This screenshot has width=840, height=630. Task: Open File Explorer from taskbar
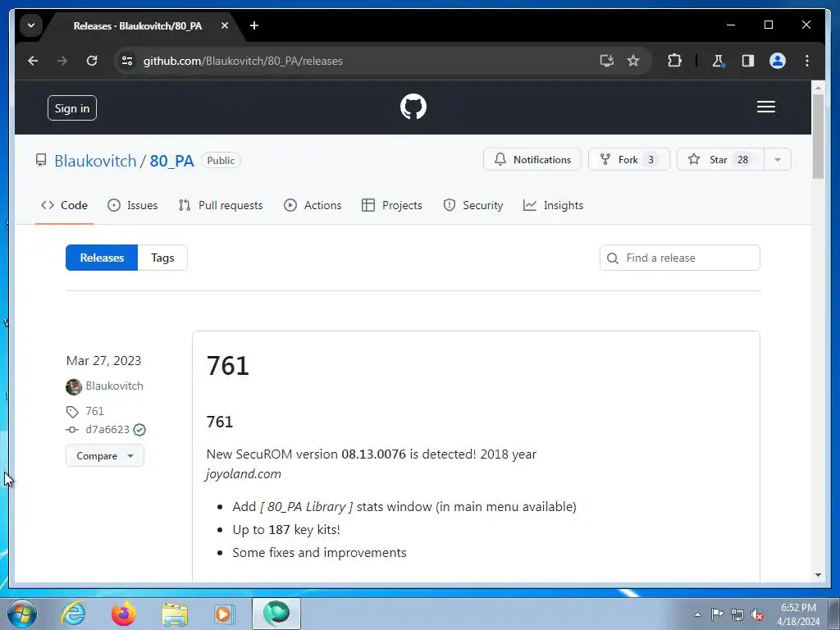(x=175, y=614)
